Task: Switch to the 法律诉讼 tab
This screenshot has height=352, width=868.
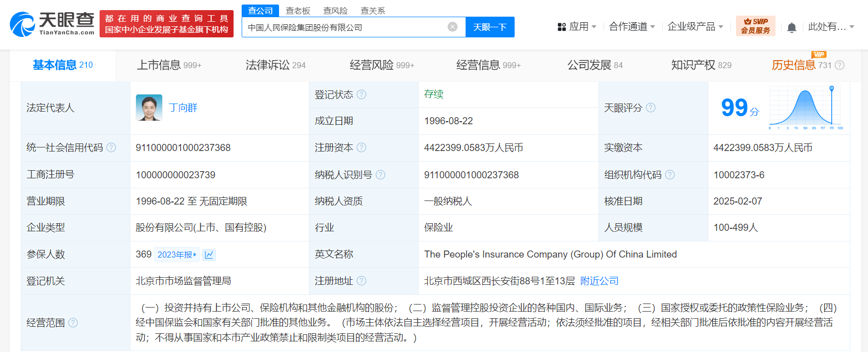Action: click(276, 65)
